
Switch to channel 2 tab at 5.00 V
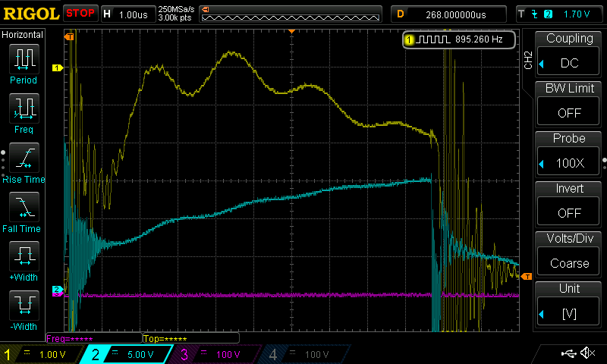pos(127,354)
